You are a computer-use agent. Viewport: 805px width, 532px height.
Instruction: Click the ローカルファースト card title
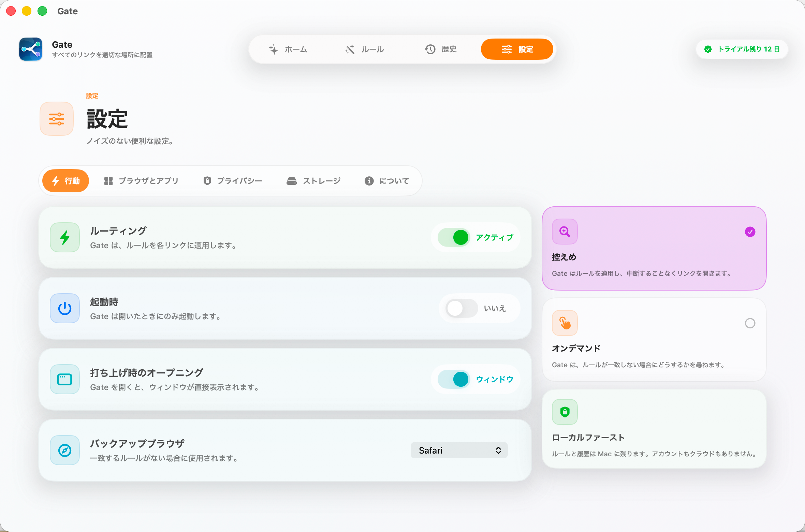(x=588, y=438)
